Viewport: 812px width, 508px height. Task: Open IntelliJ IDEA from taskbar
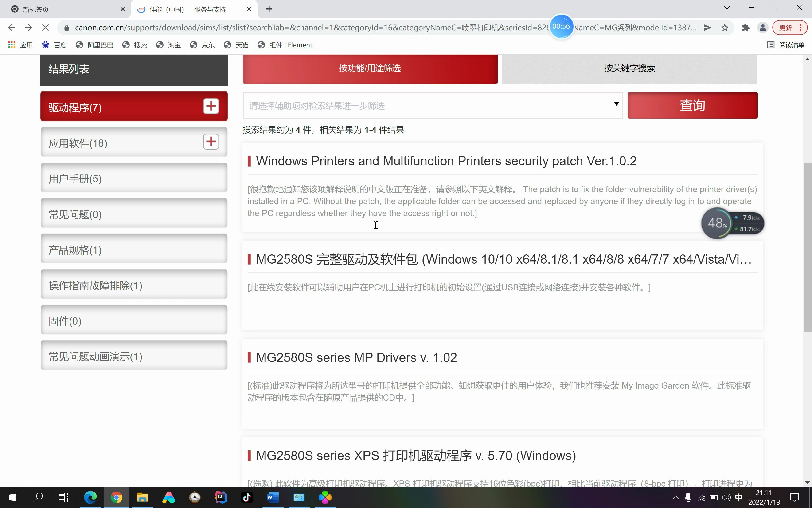[x=221, y=497]
